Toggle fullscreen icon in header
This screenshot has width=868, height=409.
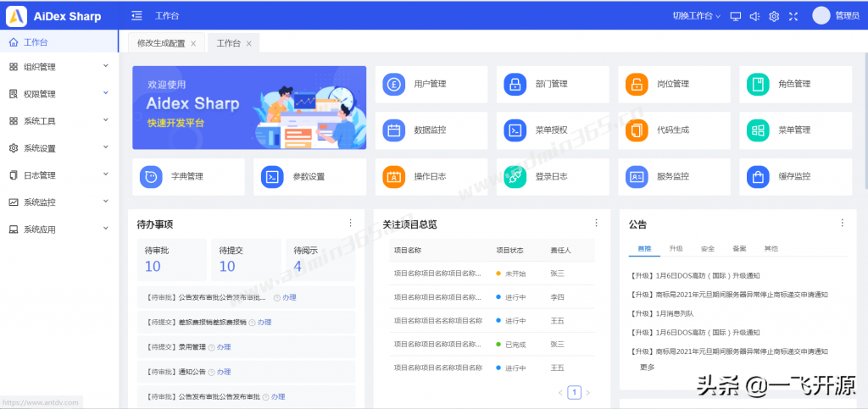(793, 16)
